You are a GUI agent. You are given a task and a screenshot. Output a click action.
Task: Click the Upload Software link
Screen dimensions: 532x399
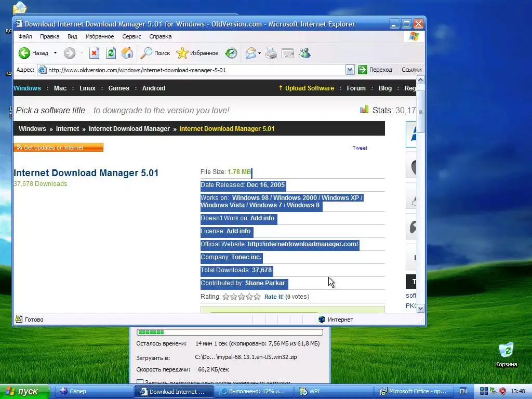306,88
